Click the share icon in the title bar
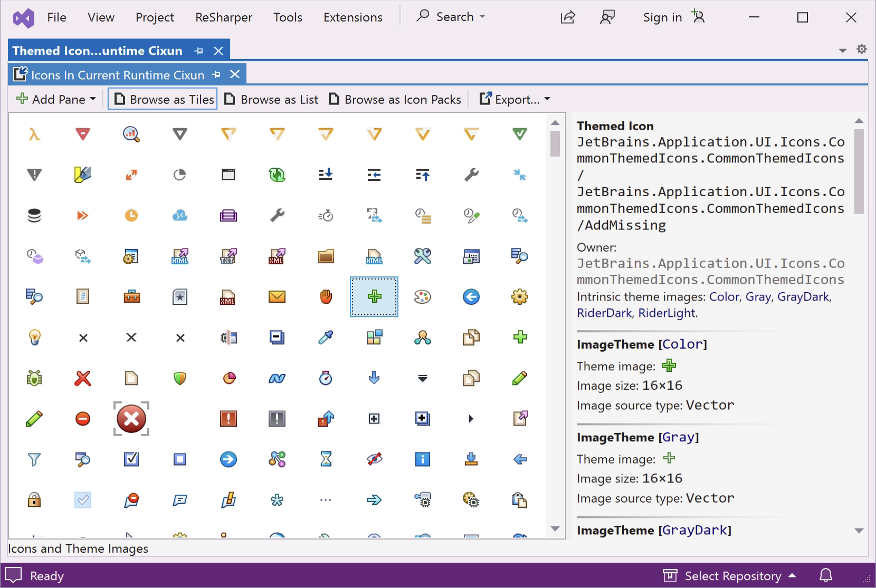The width and height of the screenshot is (876, 588). (568, 17)
